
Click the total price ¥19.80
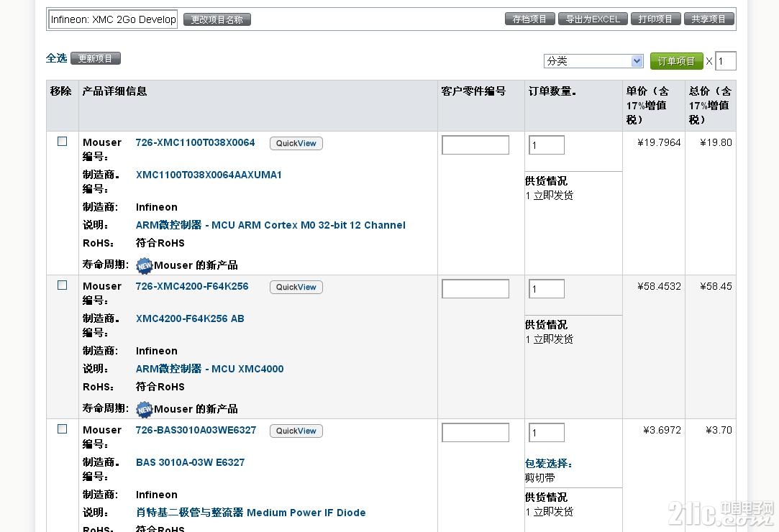click(x=716, y=142)
